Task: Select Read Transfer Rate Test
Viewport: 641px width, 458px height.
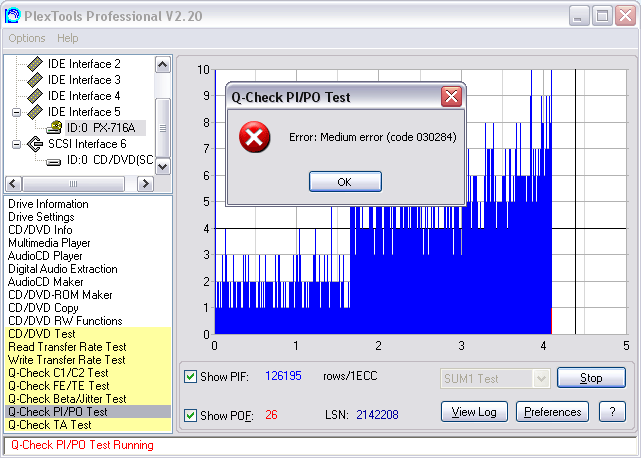Action: [67, 347]
